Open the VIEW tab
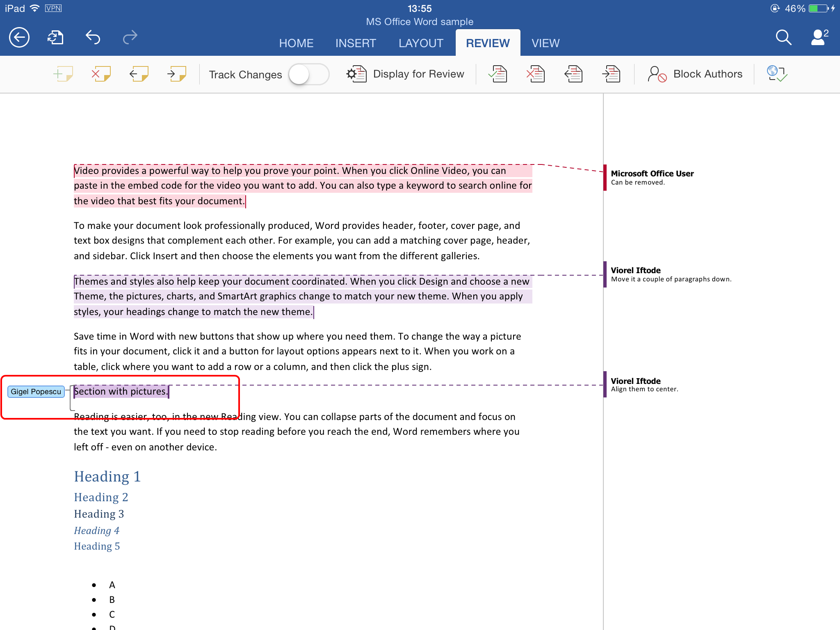The image size is (840, 630). pyautogui.click(x=546, y=43)
